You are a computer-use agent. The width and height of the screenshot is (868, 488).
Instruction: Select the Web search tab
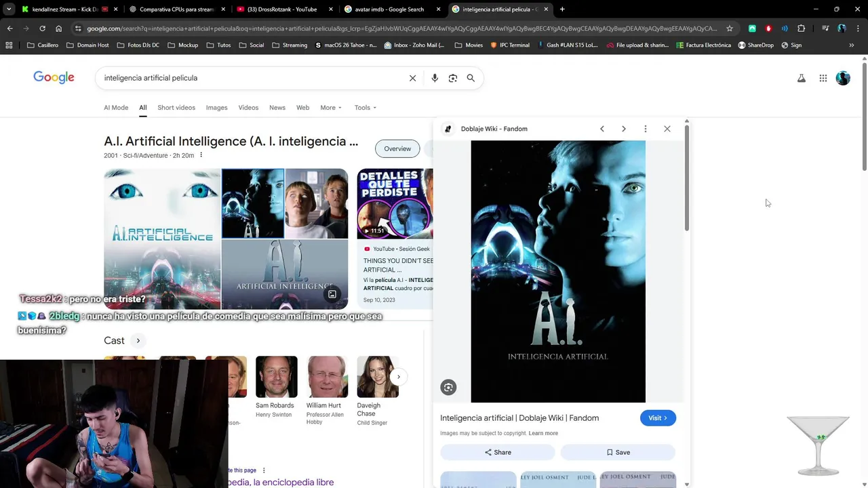[x=303, y=108]
